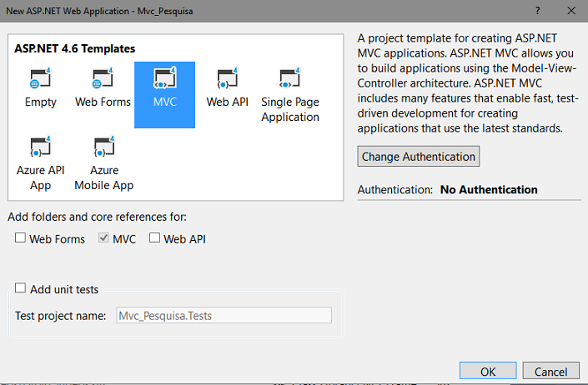Click the Single Page Application label
The width and height of the screenshot is (588, 385).
point(290,109)
